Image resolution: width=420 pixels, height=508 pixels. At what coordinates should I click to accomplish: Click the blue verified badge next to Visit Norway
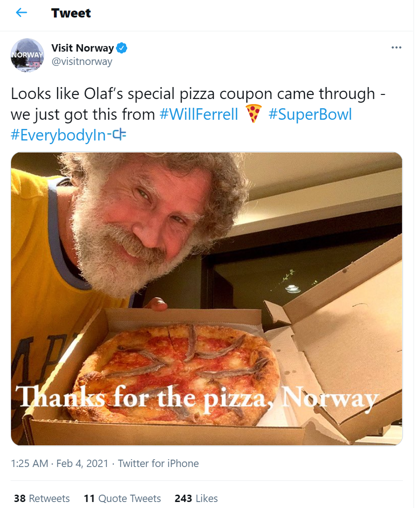click(x=122, y=47)
